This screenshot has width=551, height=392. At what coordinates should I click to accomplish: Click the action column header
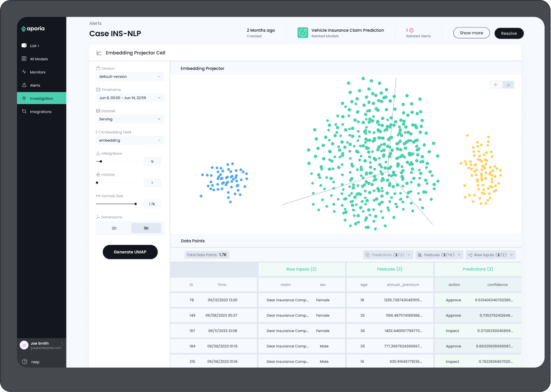click(454, 285)
